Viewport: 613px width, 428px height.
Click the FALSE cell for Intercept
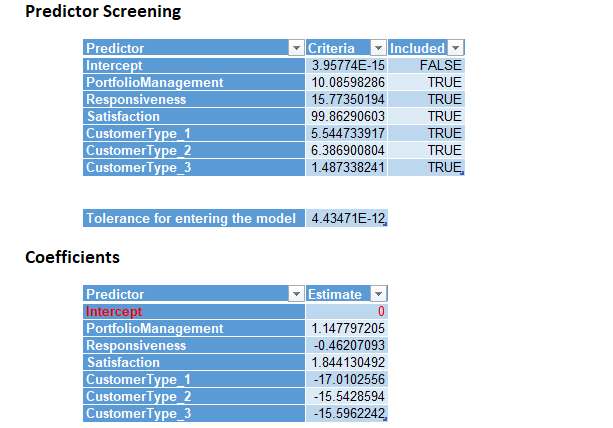coord(426,65)
